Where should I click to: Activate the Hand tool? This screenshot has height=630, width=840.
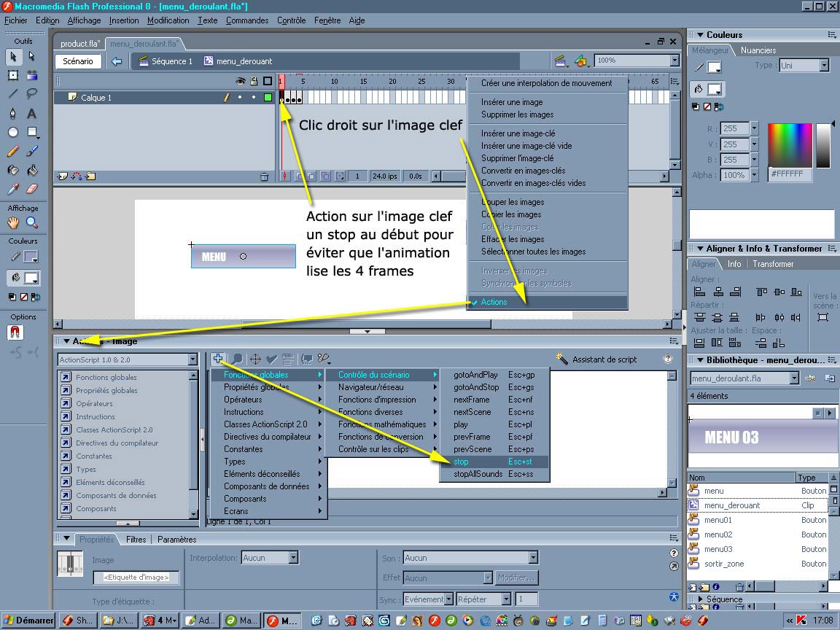[13, 222]
